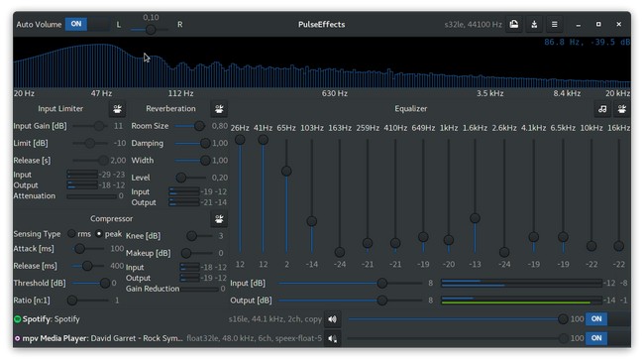Viewport: 644px width, 362px height.
Task: Open Input Limiter presets icon
Action: click(118, 109)
